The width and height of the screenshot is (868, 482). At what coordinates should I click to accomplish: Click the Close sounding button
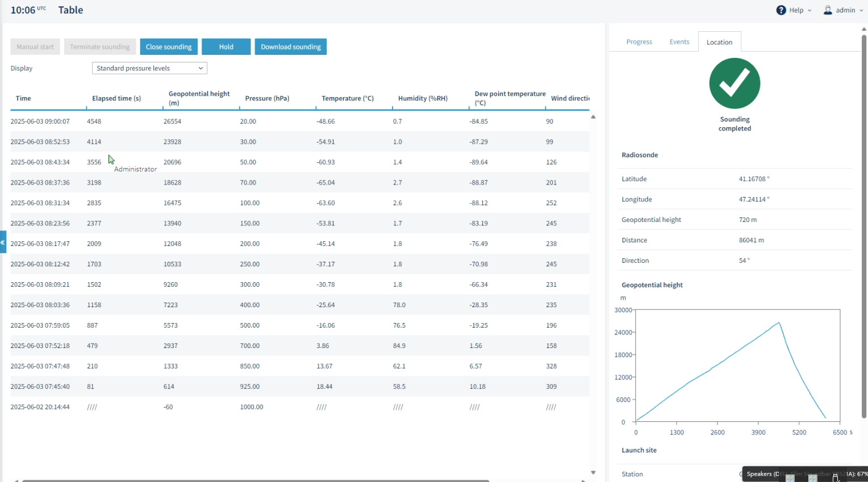coord(169,47)
